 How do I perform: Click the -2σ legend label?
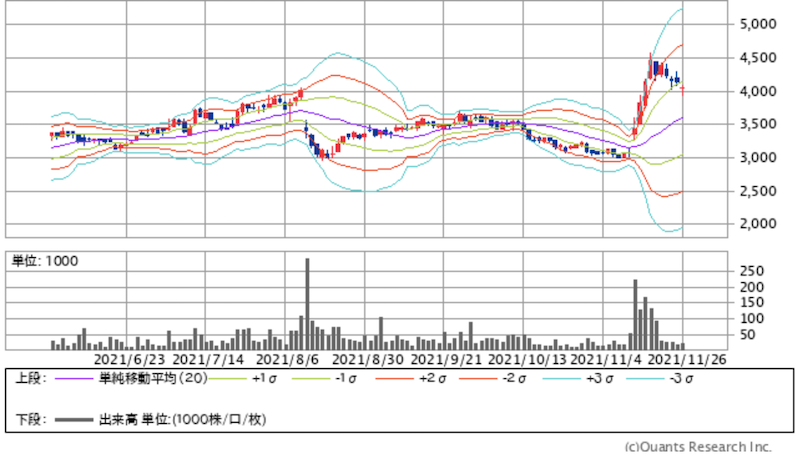point(514,379)
